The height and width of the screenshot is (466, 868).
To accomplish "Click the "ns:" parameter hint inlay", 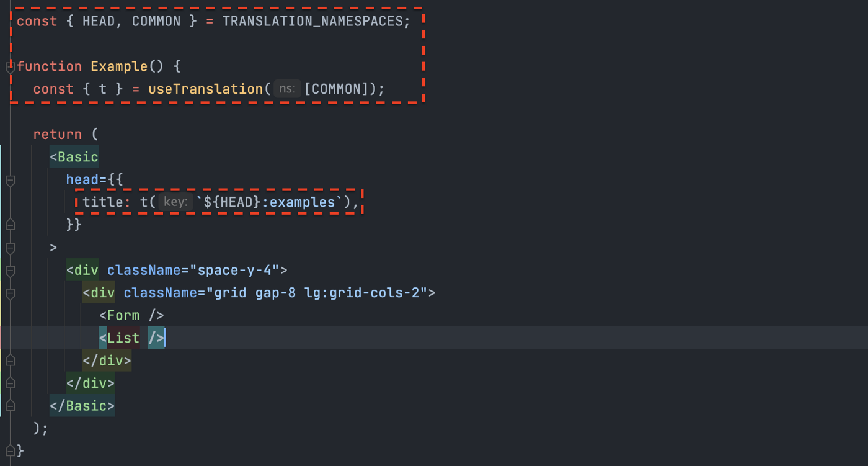I will coord(287,88).
